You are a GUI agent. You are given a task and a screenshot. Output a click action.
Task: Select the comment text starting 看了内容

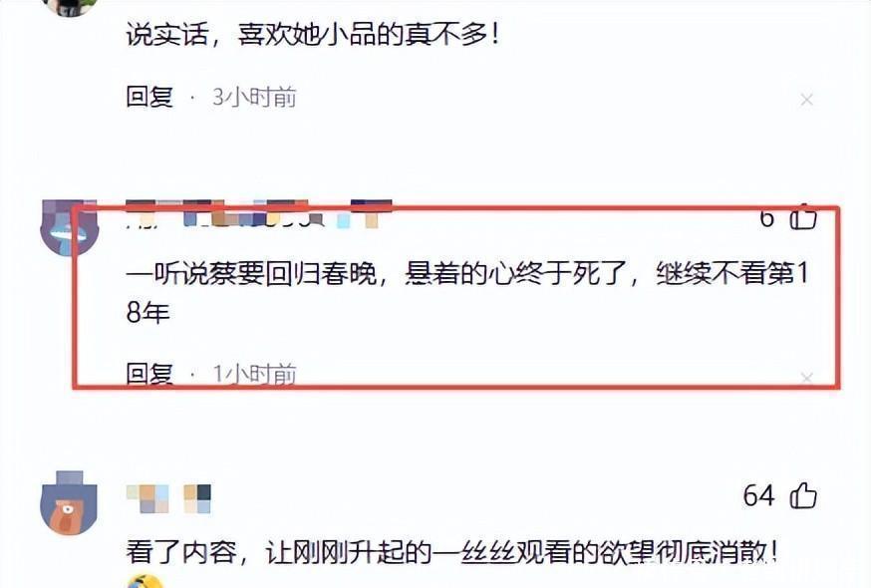click(x=451, y=552)
